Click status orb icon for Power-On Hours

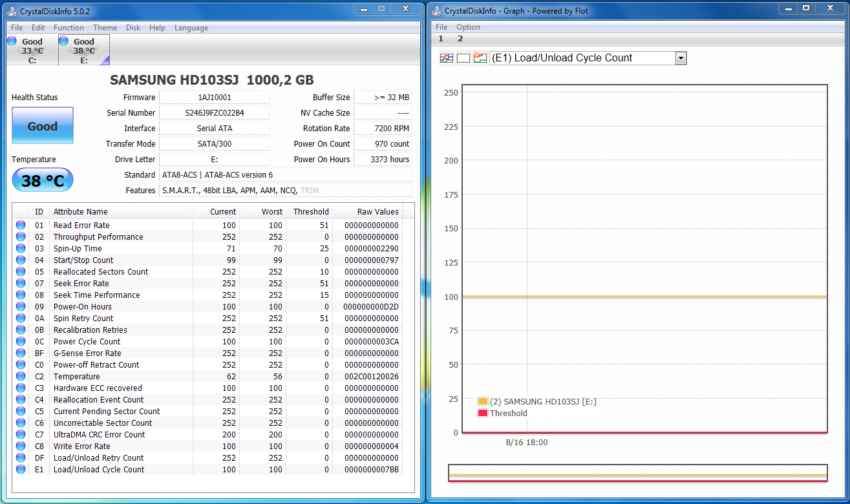pos(21,307)
